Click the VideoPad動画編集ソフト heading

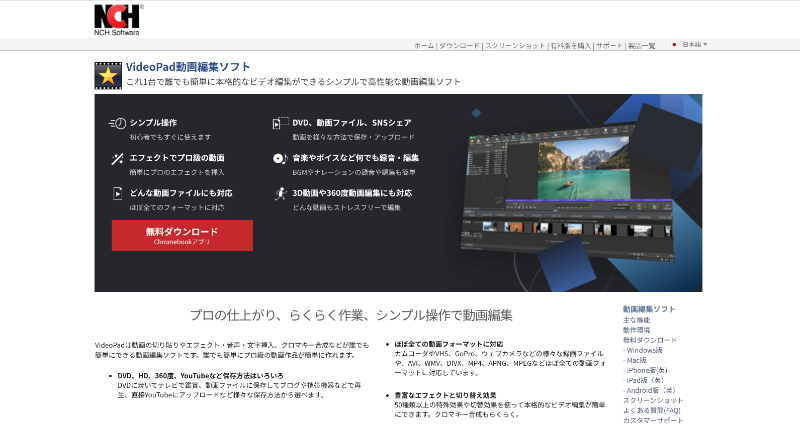click(x=188, y=67)
